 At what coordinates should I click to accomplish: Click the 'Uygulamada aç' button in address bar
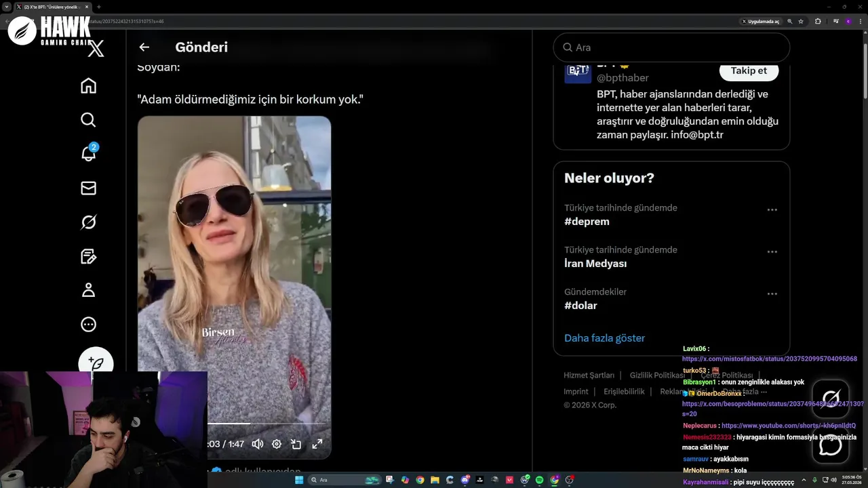point(761,21)
